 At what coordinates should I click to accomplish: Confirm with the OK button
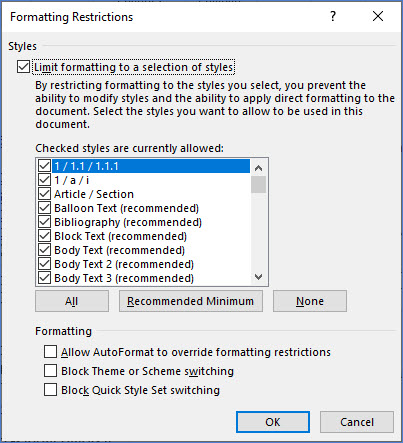point(273,422)
